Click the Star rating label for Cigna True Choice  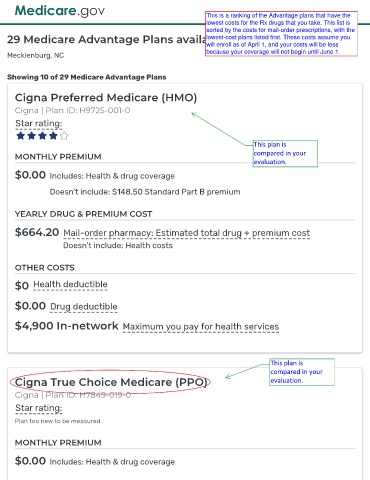coord(39,408)
